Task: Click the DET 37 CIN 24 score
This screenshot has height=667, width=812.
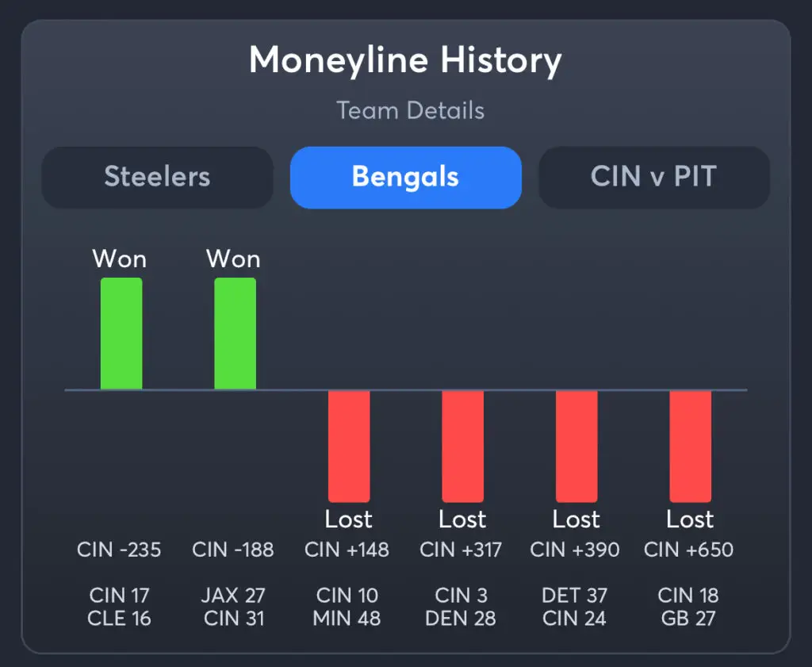Action: tap(575, 607)
